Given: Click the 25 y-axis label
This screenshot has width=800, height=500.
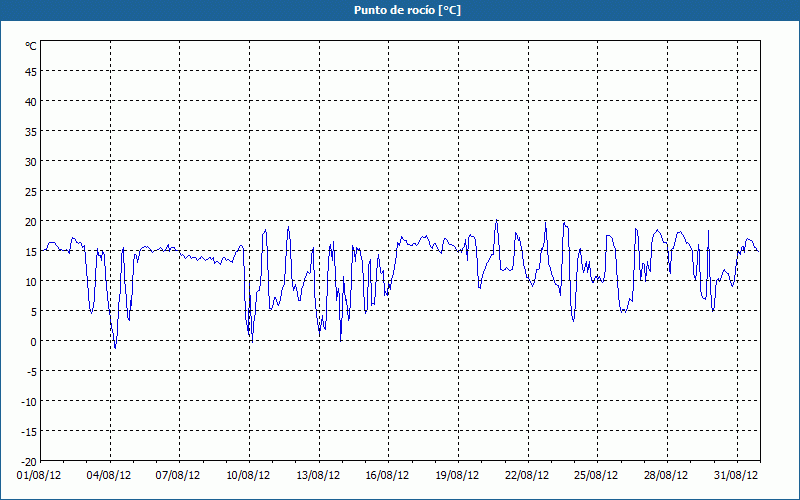Looking at the screenshot, I should pyautogui.click(x=31, y=192).
